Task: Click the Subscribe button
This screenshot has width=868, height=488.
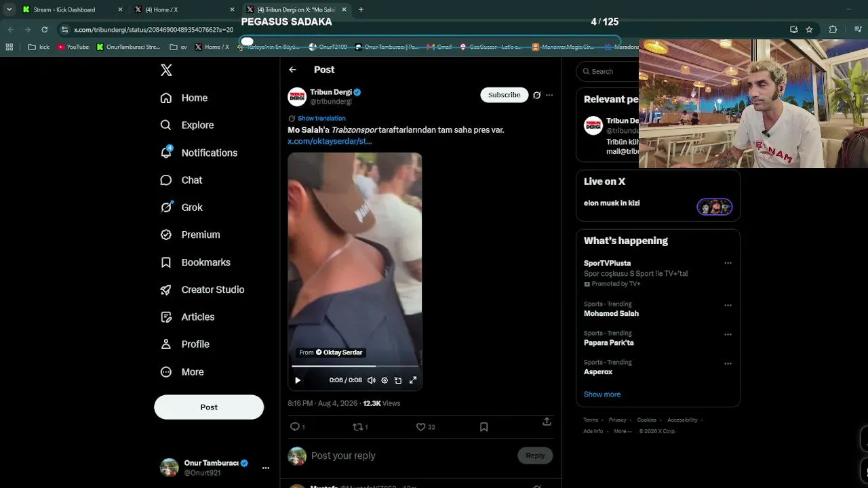Action: 505,95
